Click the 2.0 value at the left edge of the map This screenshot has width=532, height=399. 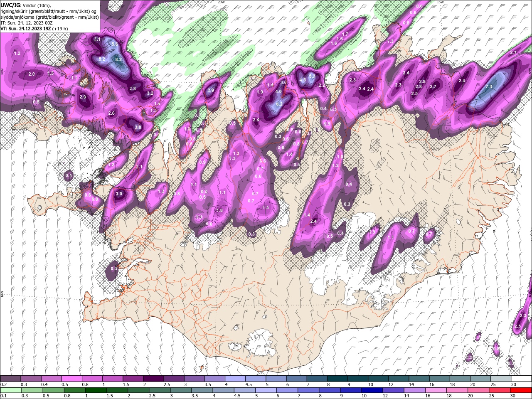pos(32,74)
